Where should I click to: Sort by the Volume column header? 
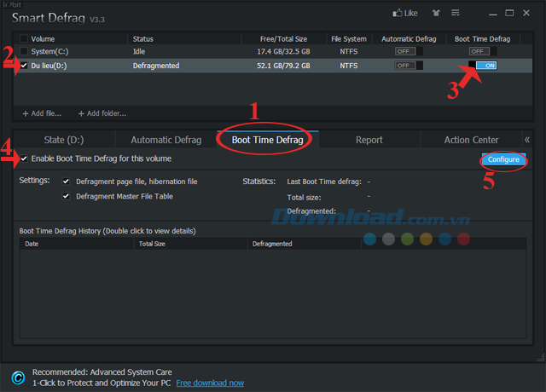43,38
